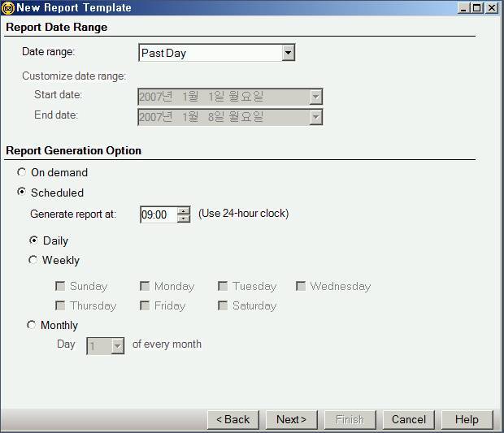Tick the Saturday checkbox
504x433 pixels.
[223, 305]
